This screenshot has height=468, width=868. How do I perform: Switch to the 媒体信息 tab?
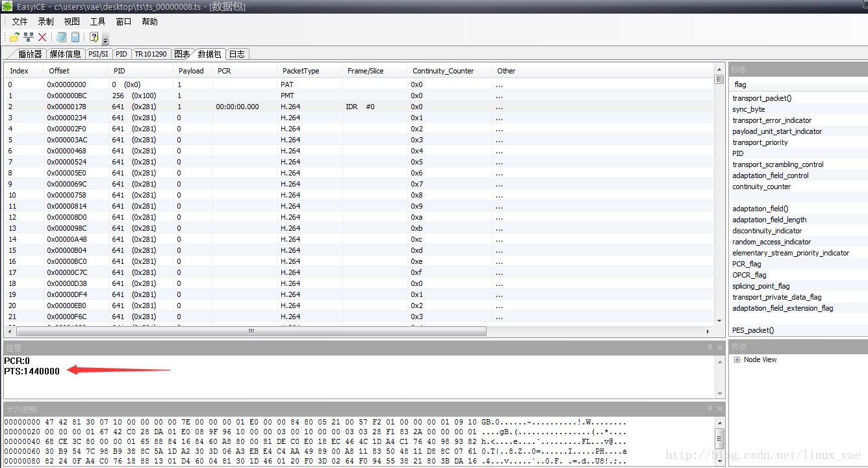(x=66, y=54)
